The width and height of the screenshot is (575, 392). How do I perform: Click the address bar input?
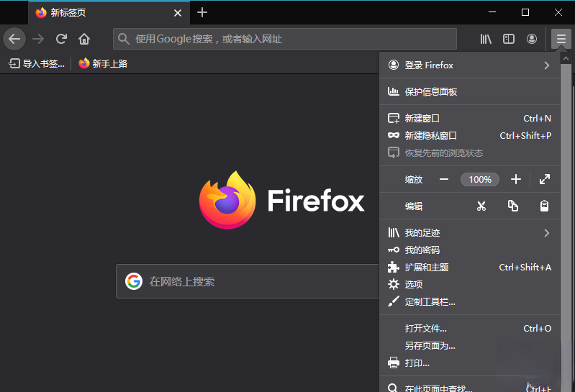[285, 39]
